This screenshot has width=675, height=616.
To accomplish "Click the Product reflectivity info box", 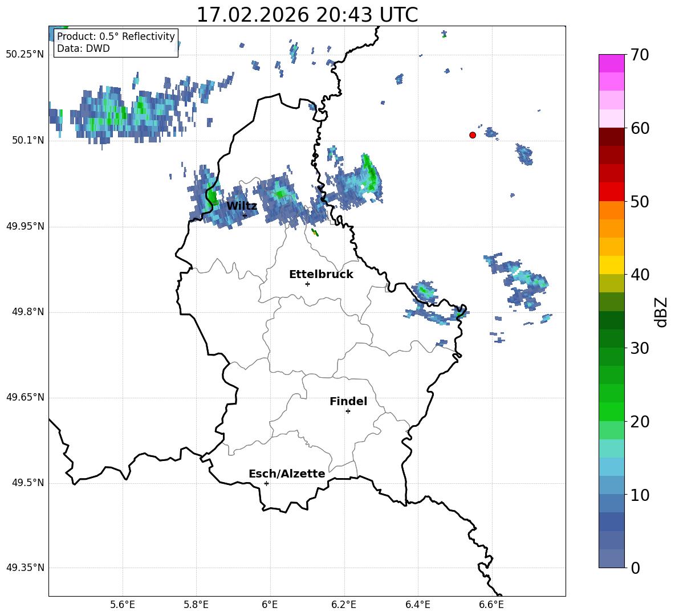I will coord(116,42).
